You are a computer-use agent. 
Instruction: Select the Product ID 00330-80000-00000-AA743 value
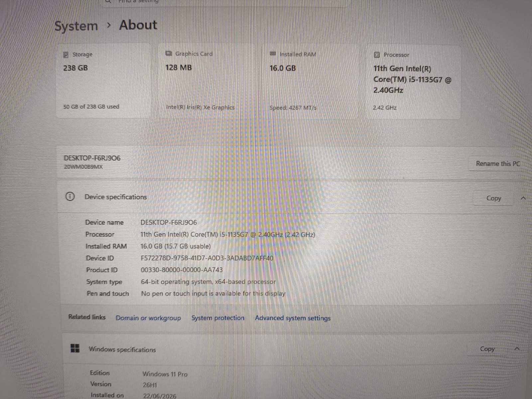pos(182,270)
